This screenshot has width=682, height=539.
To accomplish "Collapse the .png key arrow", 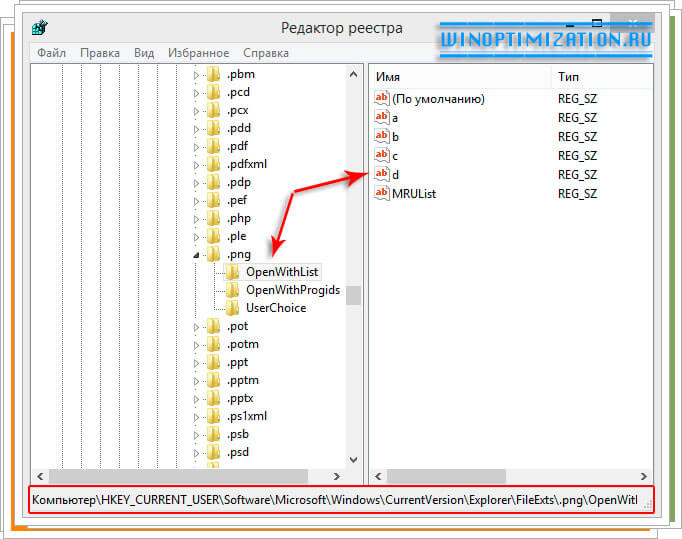I will [196, 255].
